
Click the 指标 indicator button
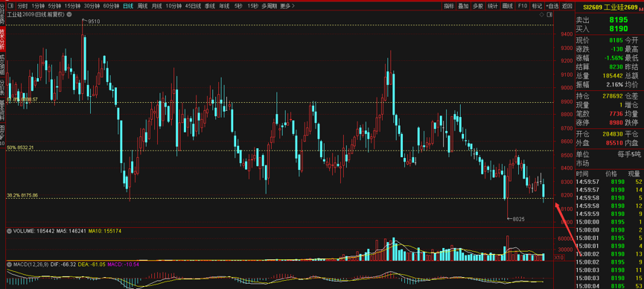tap(449, 6)
